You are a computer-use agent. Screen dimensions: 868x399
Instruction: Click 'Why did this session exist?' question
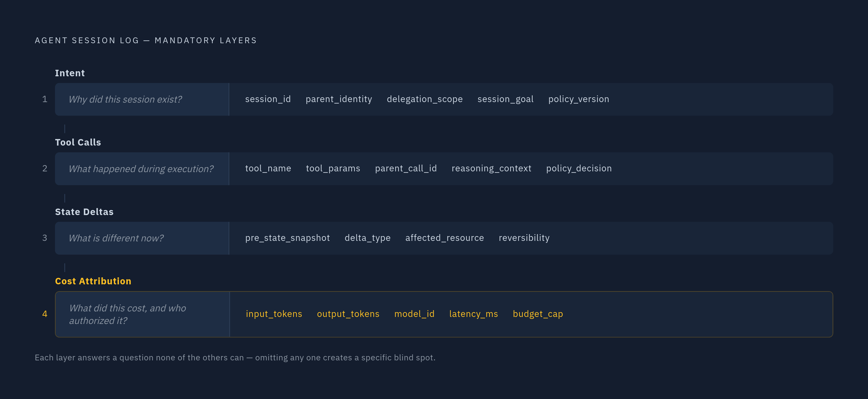pos(125,99)
